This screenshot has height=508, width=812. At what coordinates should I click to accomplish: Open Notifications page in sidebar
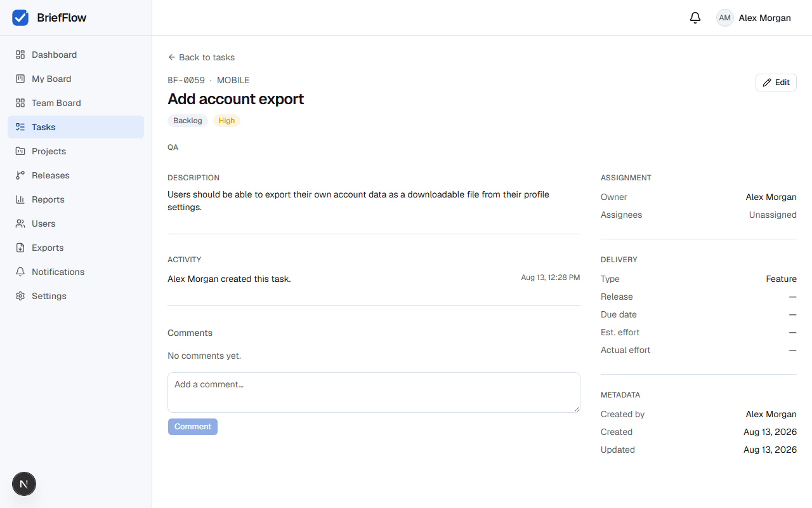76,272
